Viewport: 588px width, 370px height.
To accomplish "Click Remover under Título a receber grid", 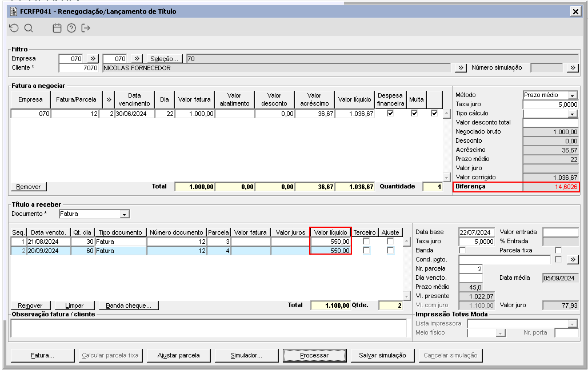I will point(30,305).
